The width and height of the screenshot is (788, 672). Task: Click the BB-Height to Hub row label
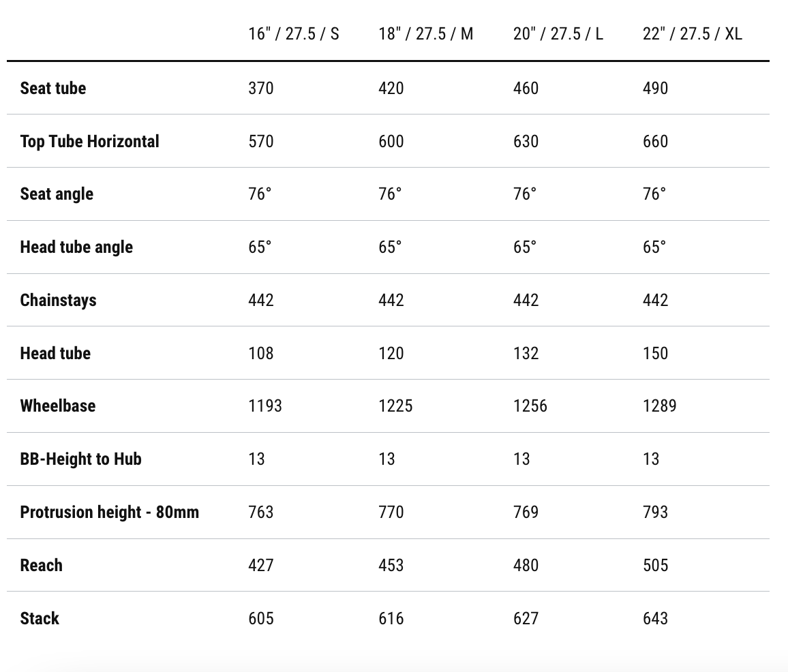pos(80,459)
